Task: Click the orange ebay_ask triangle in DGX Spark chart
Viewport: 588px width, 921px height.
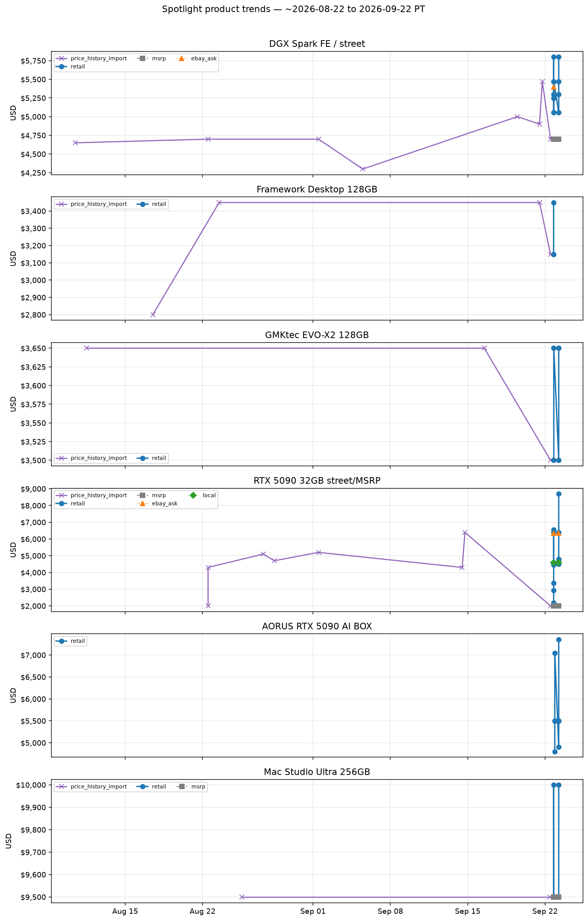Action: tap(554, 87)
